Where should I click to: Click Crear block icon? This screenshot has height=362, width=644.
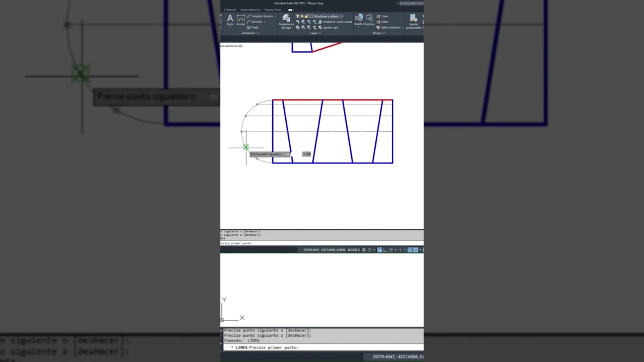coord(382,16)
